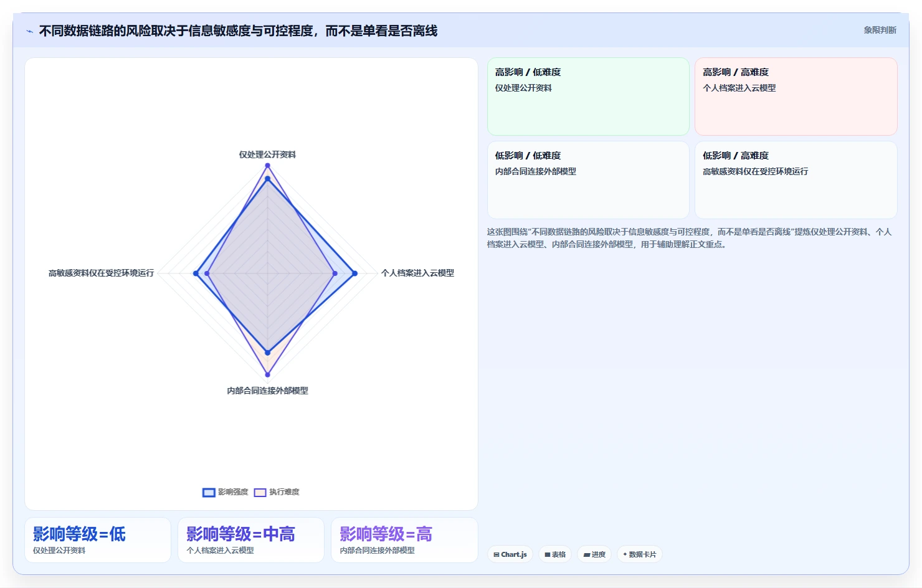Click the 影响强度 point on 高敏感资料仅在受控环境运行 axis
Image resolution: width=922 pixels, height=588 pixels.
pos(196,273)
